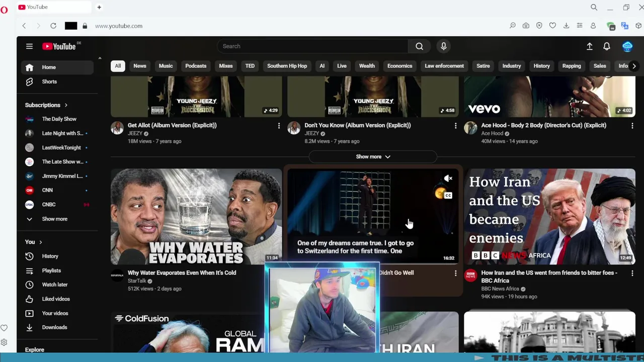Click the heart bookmark icon in the address bar
The width and height of the screenshot is (644, 362).
(552, 26)
